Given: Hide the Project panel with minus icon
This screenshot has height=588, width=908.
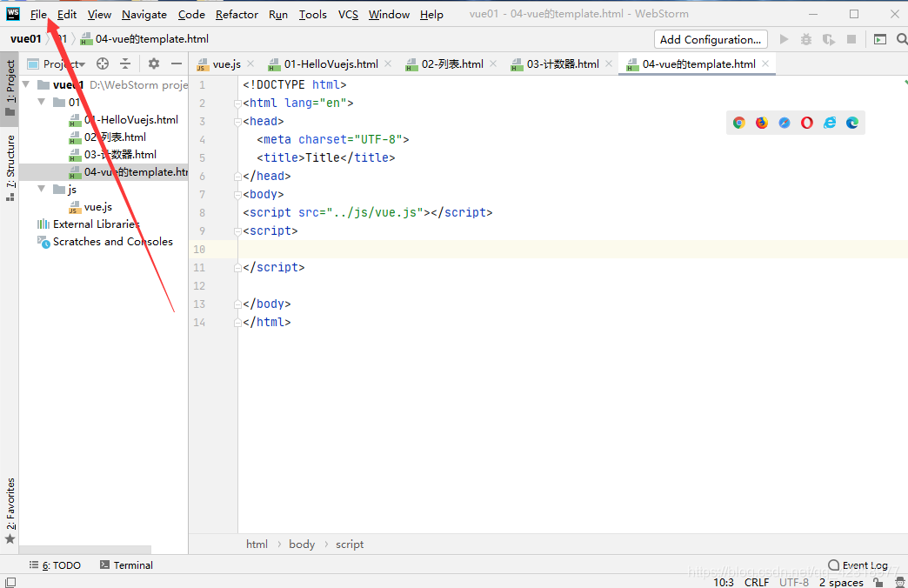Looking at the screenshot, I should click(176, 63).
